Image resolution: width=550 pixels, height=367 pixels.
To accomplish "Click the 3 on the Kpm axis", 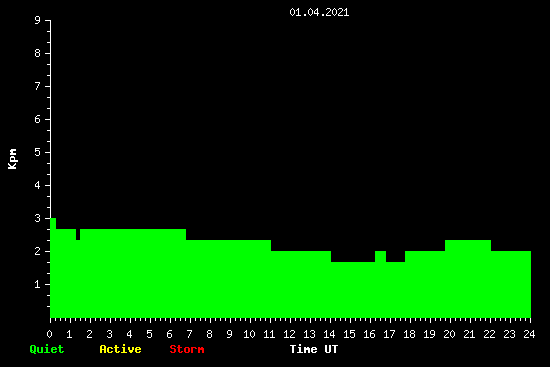I will coord(38,218).
